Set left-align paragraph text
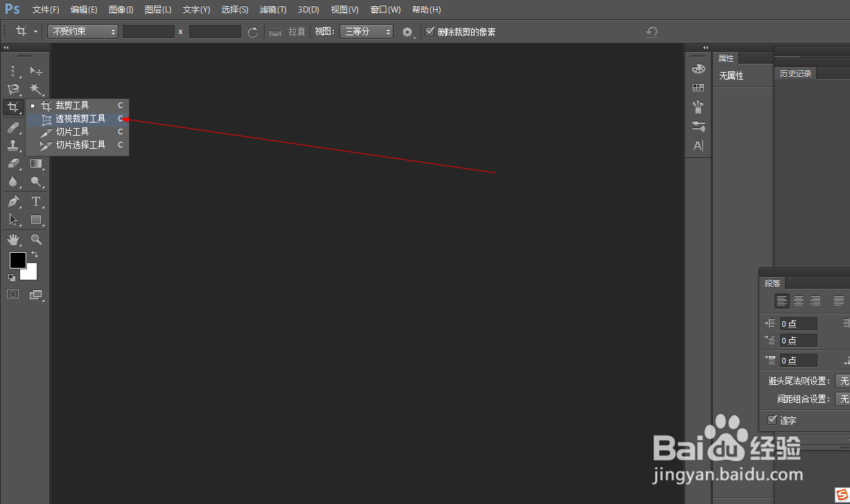Screen dimensions: 850x504 [782, 301]
